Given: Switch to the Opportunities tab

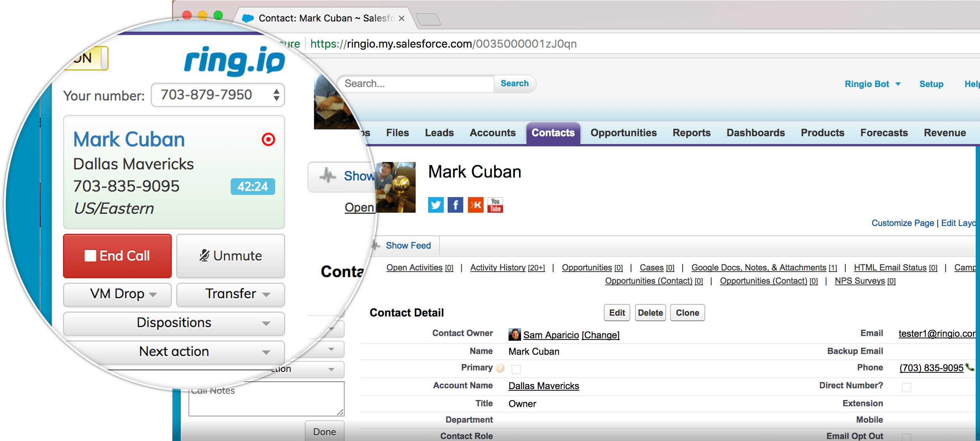Looking at the screenshot, I should [623, 133].
